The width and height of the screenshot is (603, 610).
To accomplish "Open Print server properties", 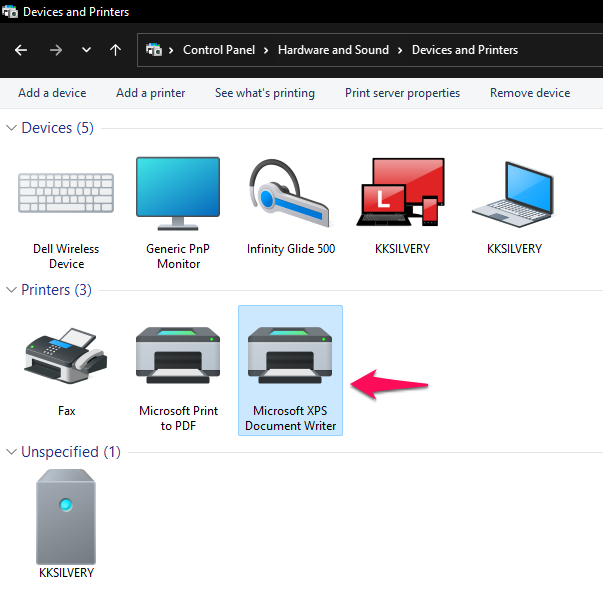I will click(x=402, y=93).
